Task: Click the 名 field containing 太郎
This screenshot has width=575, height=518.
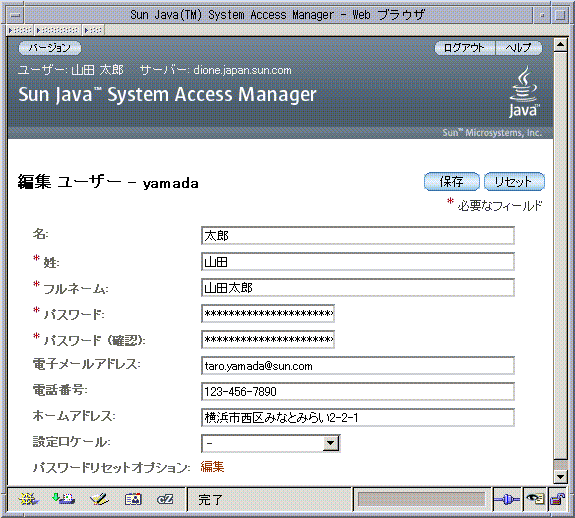Action: 358,235
